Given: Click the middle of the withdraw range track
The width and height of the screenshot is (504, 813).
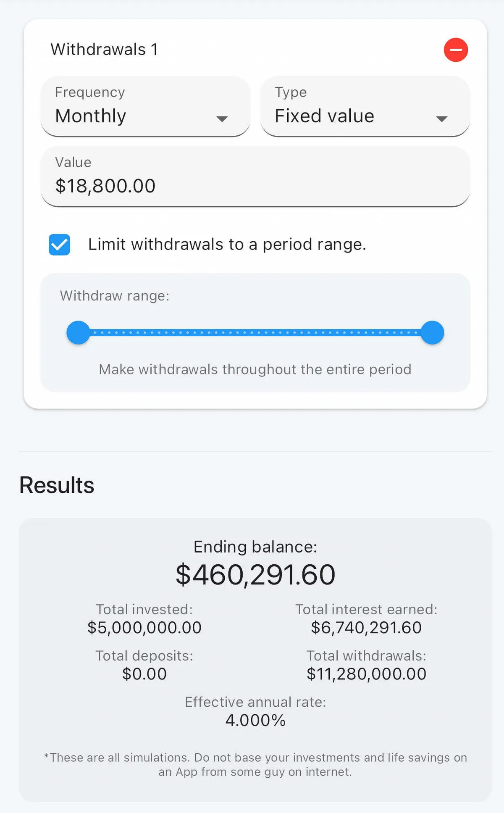Looking at the screenshot, I should (x=255, y=333).
